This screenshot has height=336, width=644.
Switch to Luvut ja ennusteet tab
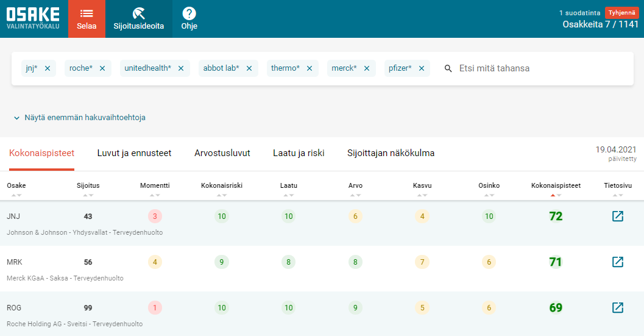click(x=134, y=153)
